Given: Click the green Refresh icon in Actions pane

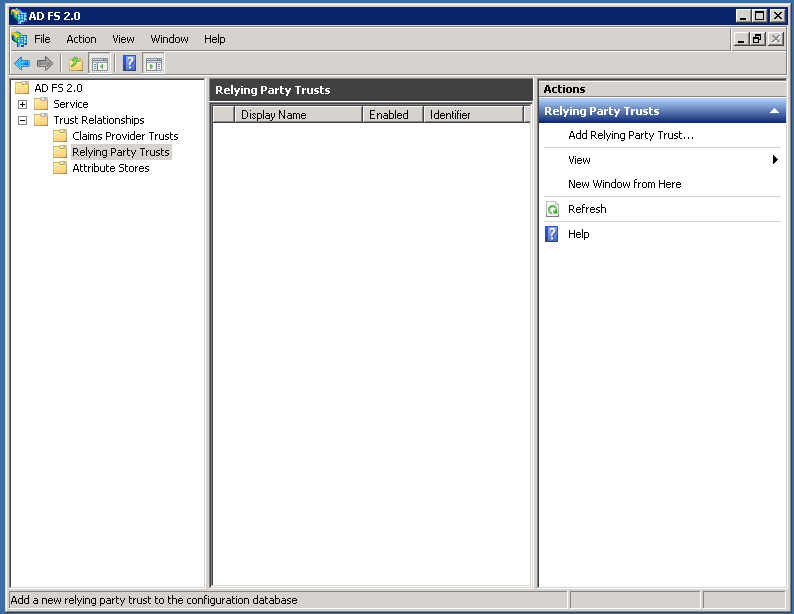Looking at the screenshot, I should pyautogui.click(x=552, y=209).
